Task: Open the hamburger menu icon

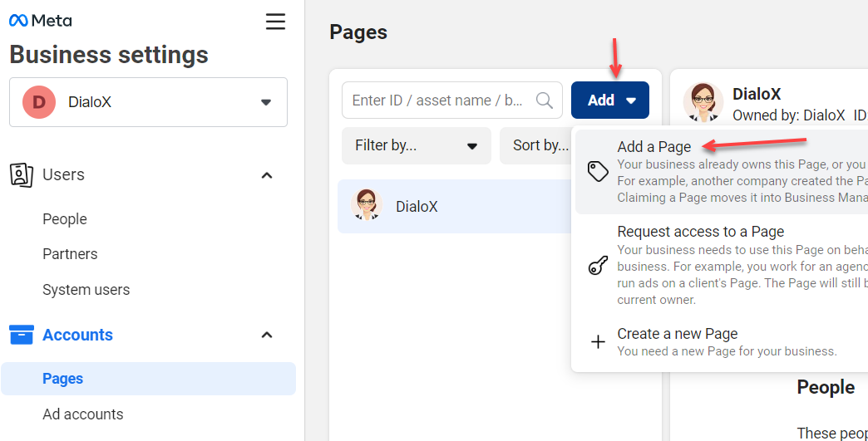Action: pos(275,22)
